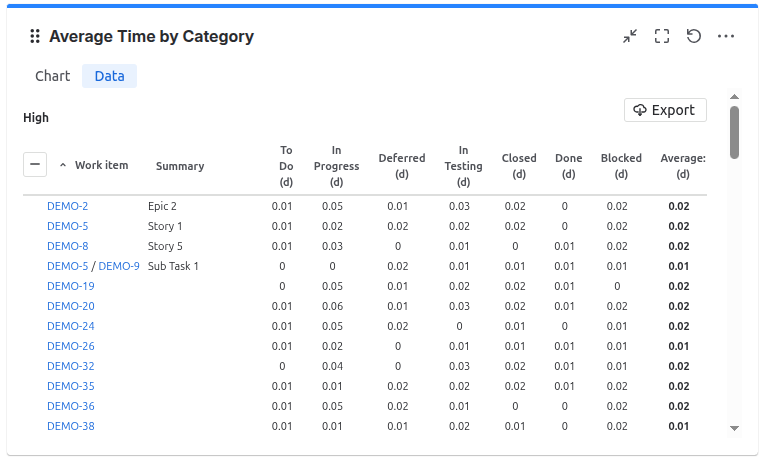The width and height of the screenshot is (767, 460).
Task: Open work item DEMO-8
Action: point(68,246)
